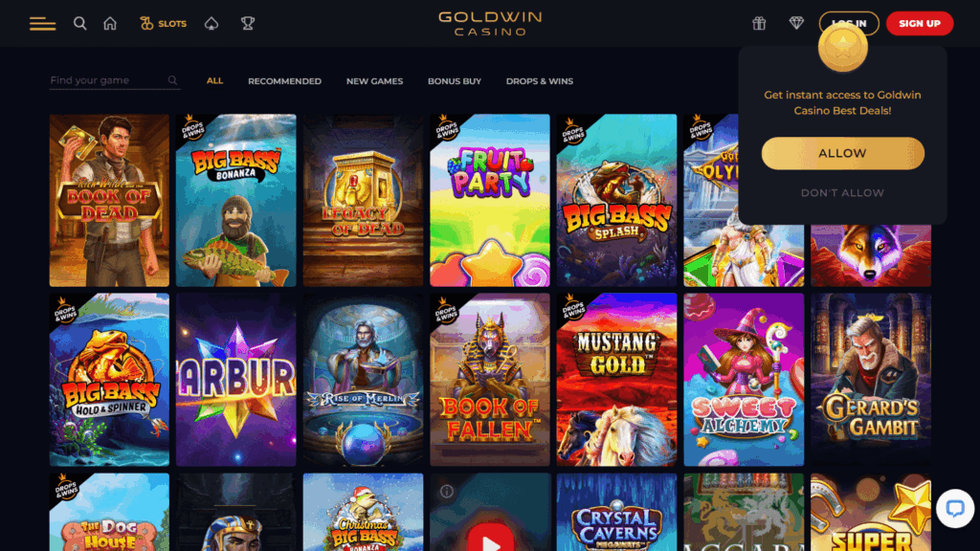The height and width of the screenshot is (551, 980).
Task: Select the Bonus Buy tab
Action: coord(455,80)
